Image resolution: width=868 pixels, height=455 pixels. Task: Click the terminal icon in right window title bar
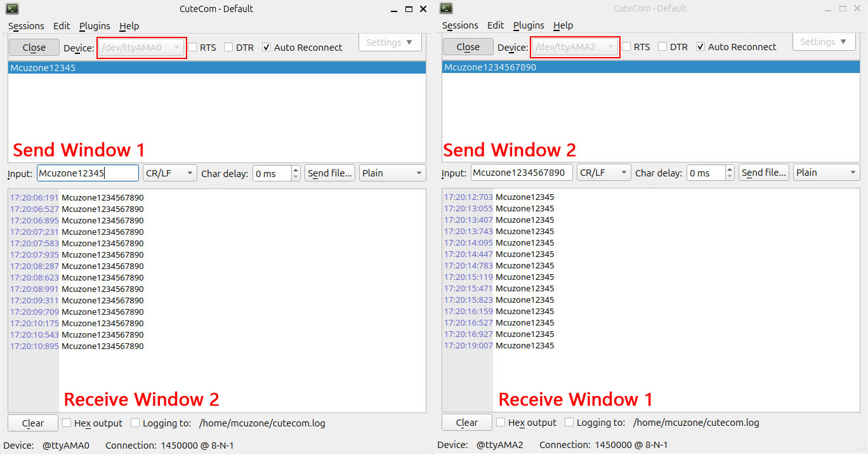(446, 8)
